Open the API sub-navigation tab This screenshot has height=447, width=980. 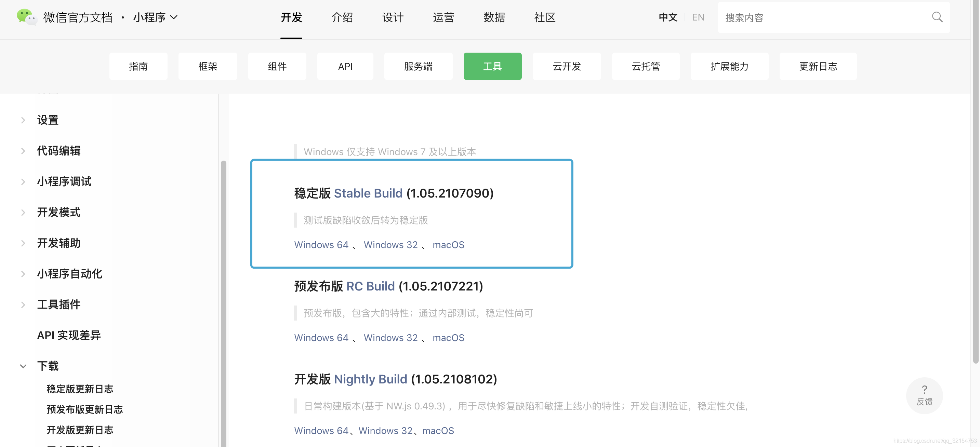coord(345,66)
